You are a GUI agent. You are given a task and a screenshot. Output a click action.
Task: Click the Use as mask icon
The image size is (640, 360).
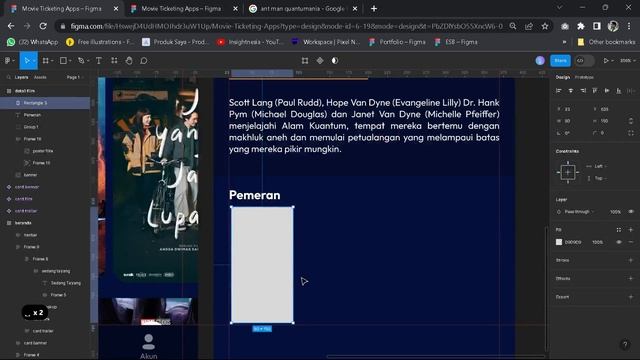point(335,61)
